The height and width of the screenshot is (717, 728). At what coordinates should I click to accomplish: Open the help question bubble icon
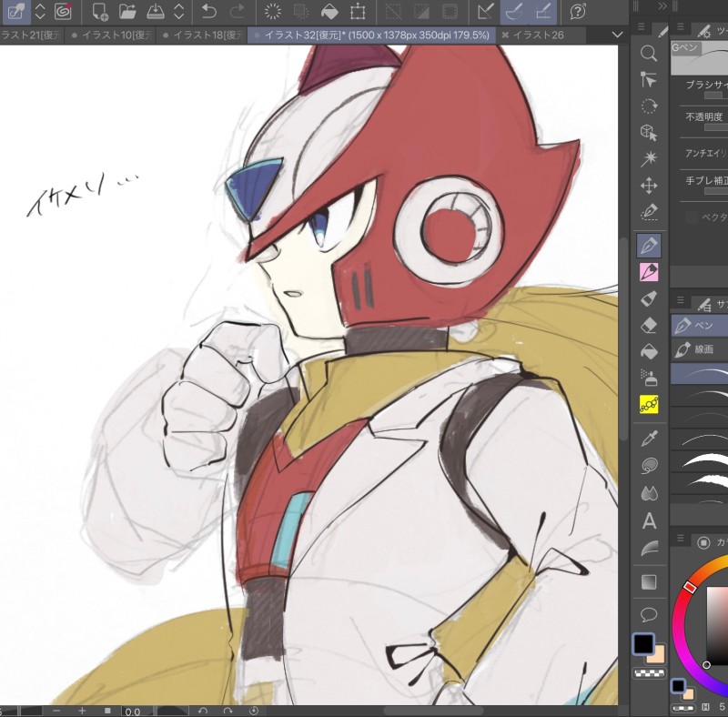[x=578, y=12]
